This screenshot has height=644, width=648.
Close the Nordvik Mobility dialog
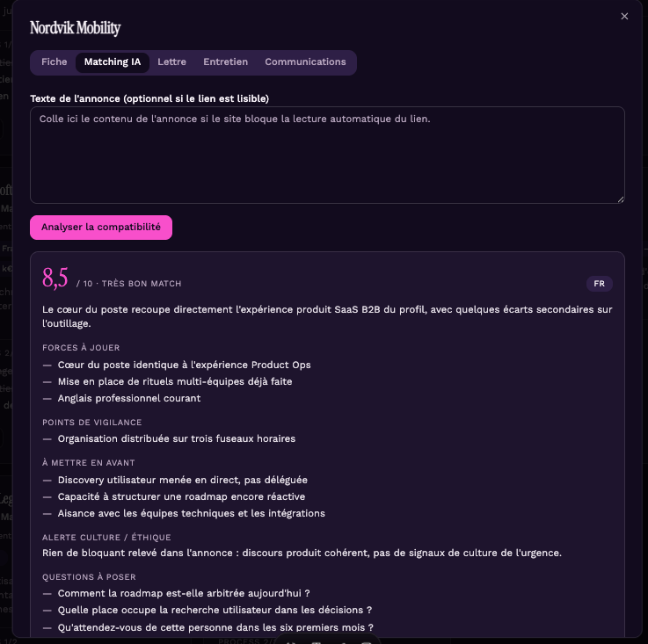pyautogui.click(x=624, y=16)
